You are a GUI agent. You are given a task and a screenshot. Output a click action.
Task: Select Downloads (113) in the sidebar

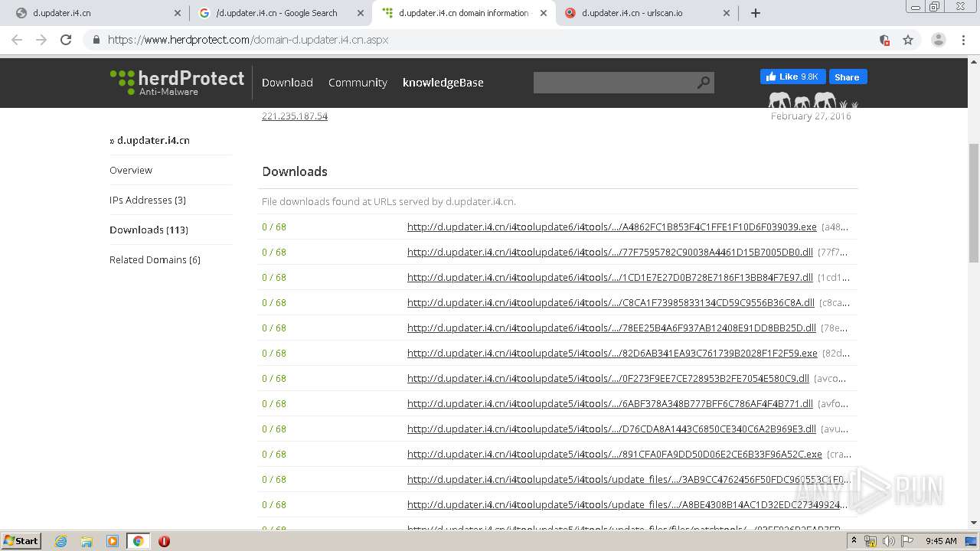pyautogui.click(x=149, y=230)
